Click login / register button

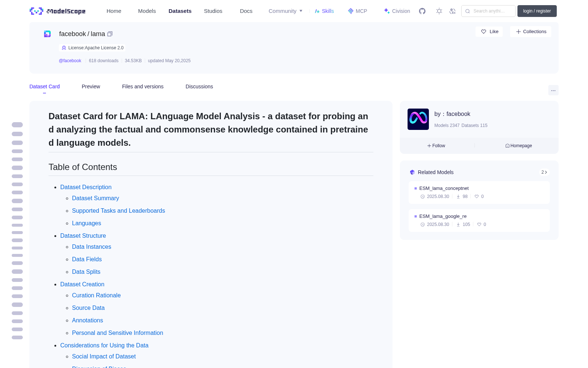pos(537,11)
